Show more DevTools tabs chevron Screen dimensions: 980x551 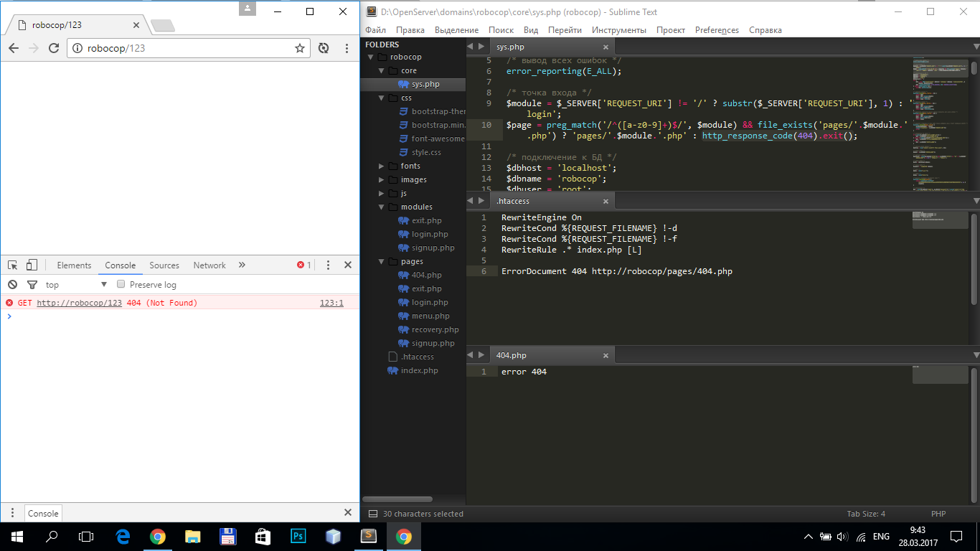pyautogui.click(x=242, y=265)
